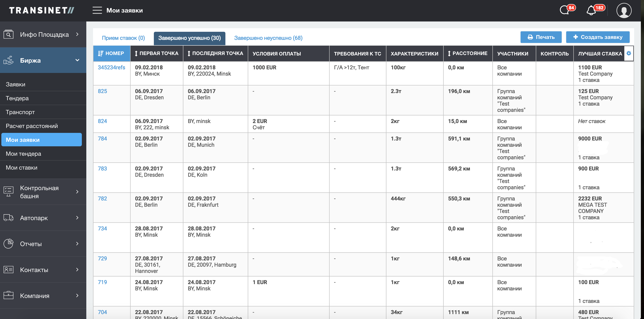
Task: Click the Отчеты pie chart icon
Action: coord(8,244)
